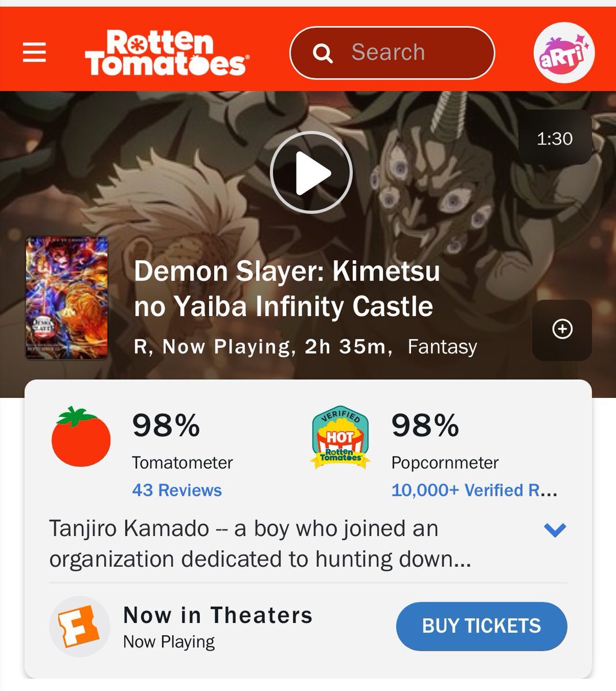Click the red Tomatometer tomato icon
Screen dimensions: 616x691
point(81,436)
